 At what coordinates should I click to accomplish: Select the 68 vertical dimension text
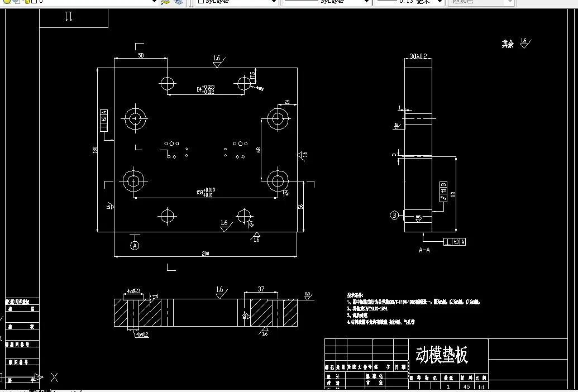point(258,150)
